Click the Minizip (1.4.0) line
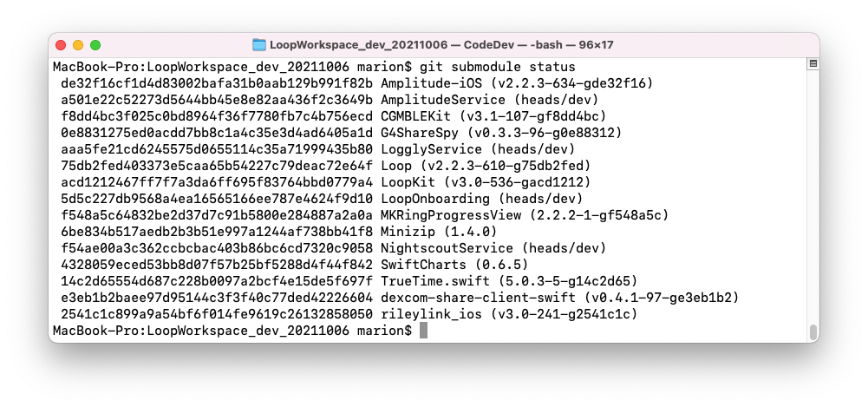This screenshot has width=868, height=407. point(279,232)
